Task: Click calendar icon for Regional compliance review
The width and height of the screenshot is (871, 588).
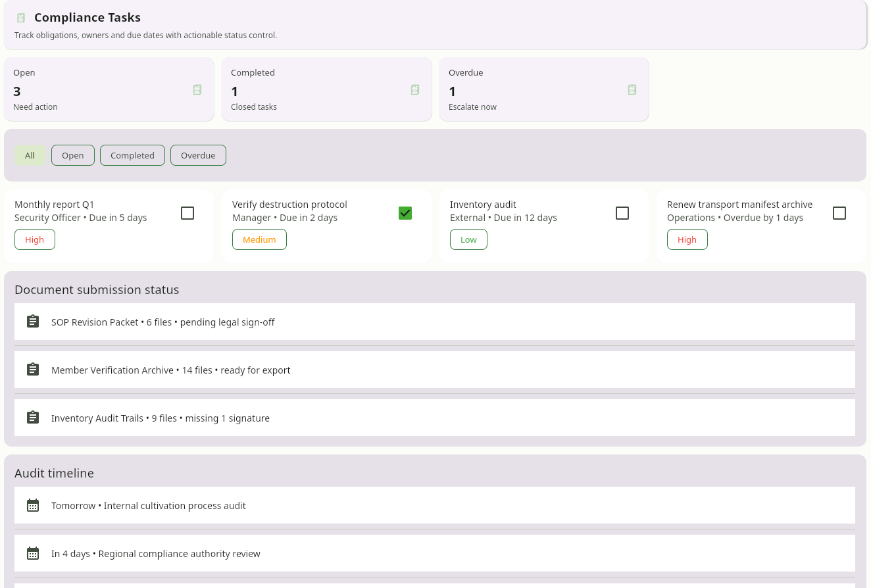Action: pyautogui.click(x=33, y=553)
